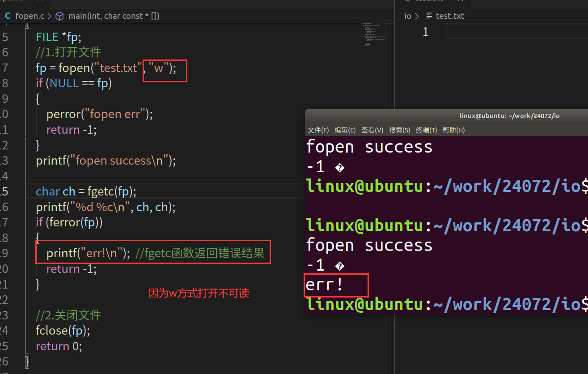The height and width of the screenshot is (374, 588).
Task: Click the line 'perror("fopen err");'
Action: 100,114
